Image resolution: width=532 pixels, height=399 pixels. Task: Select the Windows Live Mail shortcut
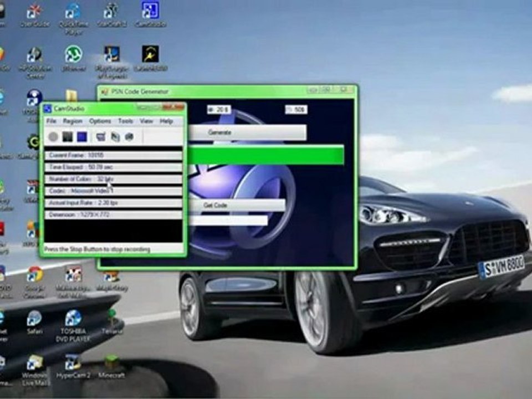(34, 371)
